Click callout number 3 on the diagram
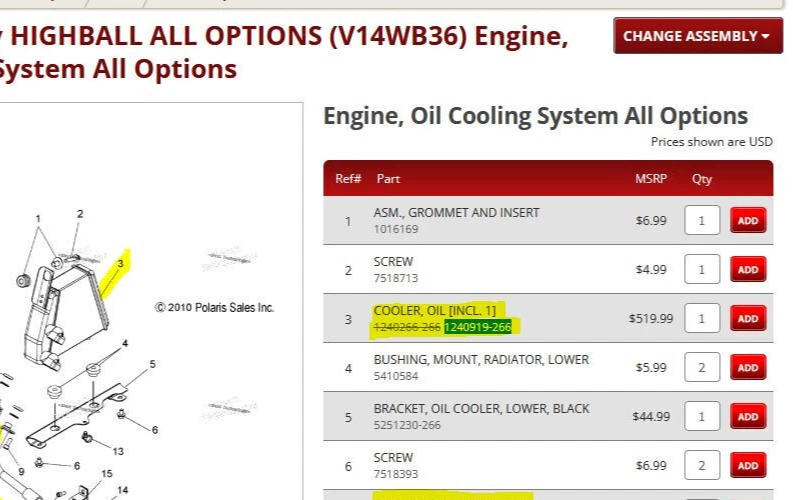 tap(120, 264)
